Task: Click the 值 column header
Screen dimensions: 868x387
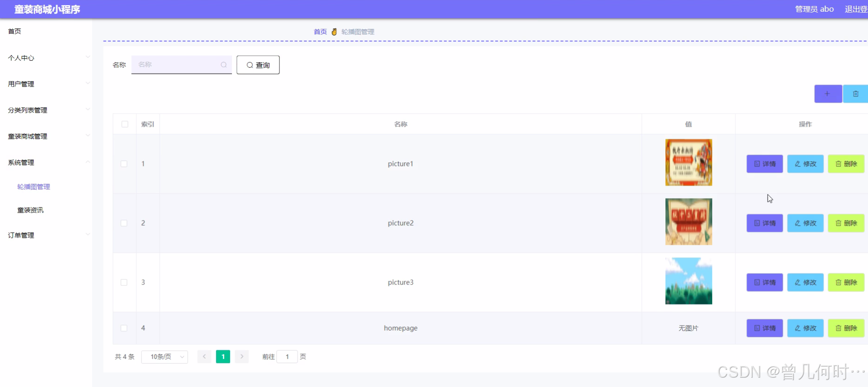Action: pyautogui.click(x=688, y=124)
